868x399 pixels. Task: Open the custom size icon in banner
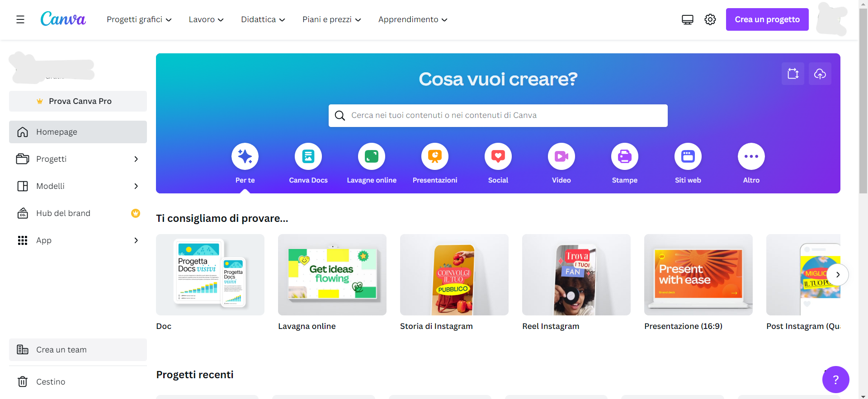793,74
